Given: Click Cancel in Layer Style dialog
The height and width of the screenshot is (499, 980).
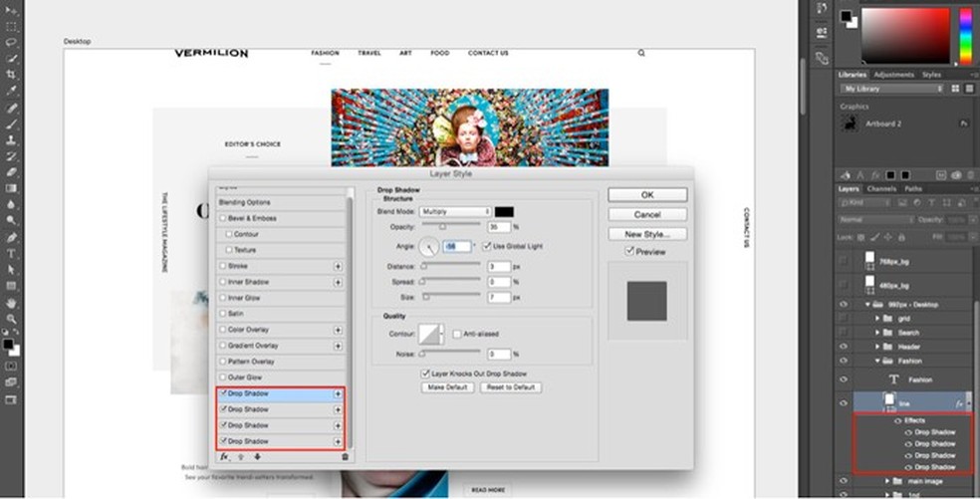Looking at the screenshot, I should (647, 214).
